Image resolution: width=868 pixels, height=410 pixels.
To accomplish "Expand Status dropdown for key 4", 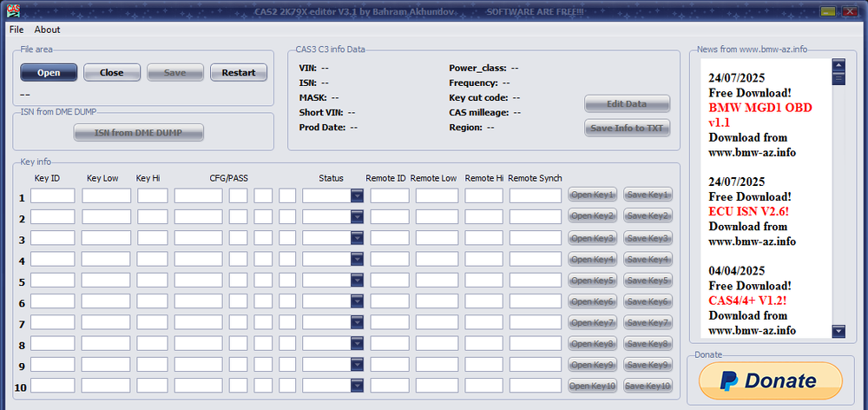I will 357,259.
